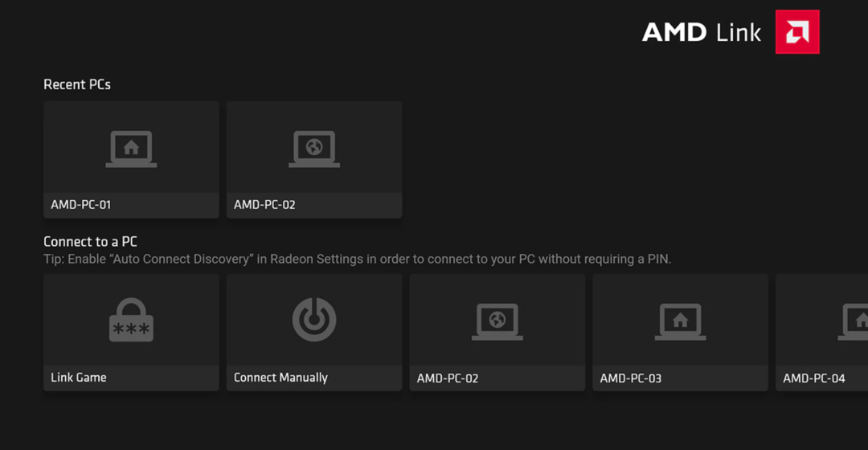Viewport: 868px width, 450px height.
Task: Click the red AMD arrow logo
Action: pos(797,32)
